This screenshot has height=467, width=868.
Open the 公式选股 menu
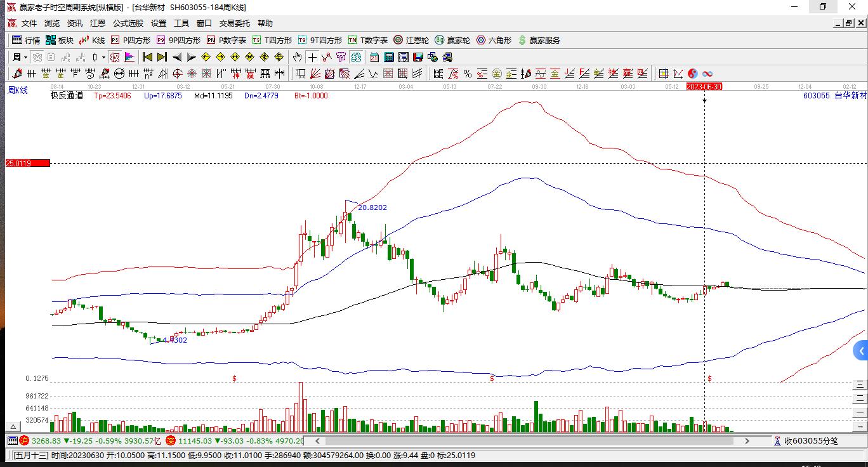pos(128,23)
